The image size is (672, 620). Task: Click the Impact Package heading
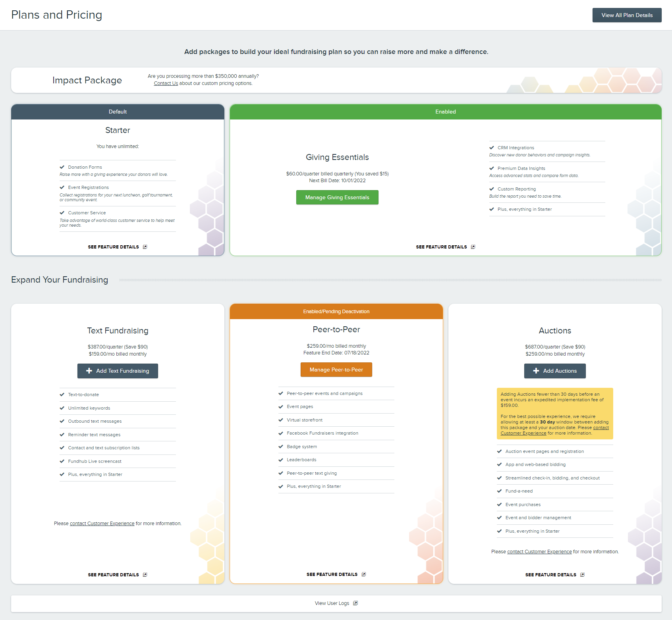coord(87,80)
